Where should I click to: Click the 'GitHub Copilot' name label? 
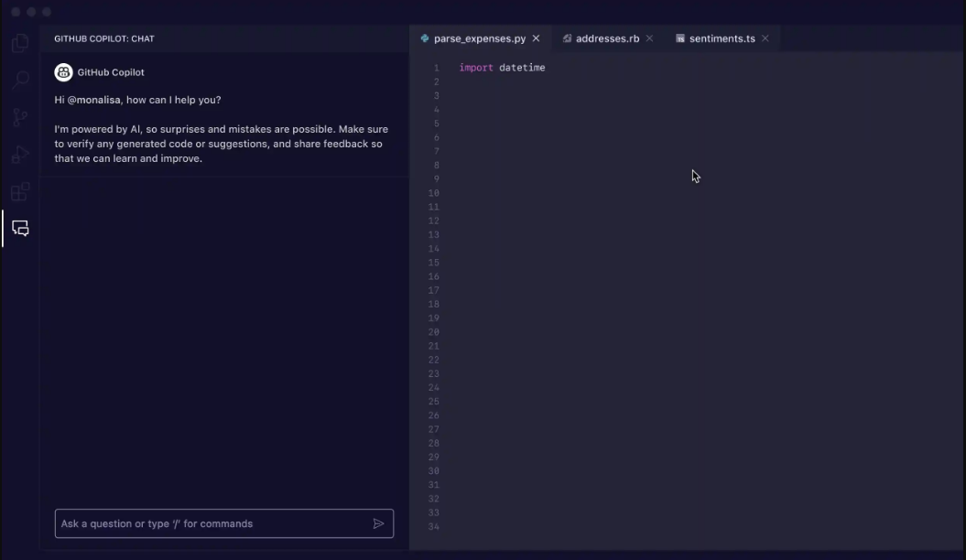click(x=111, y=72)
